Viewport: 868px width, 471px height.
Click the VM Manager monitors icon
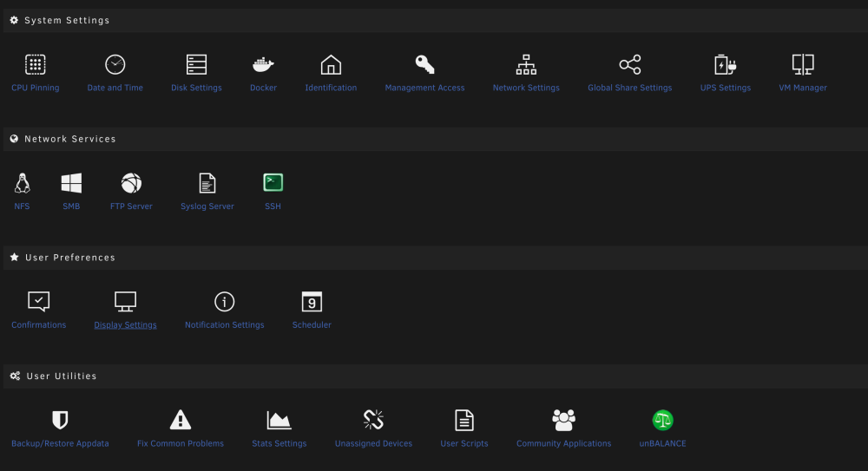click(x=803, y=65)
